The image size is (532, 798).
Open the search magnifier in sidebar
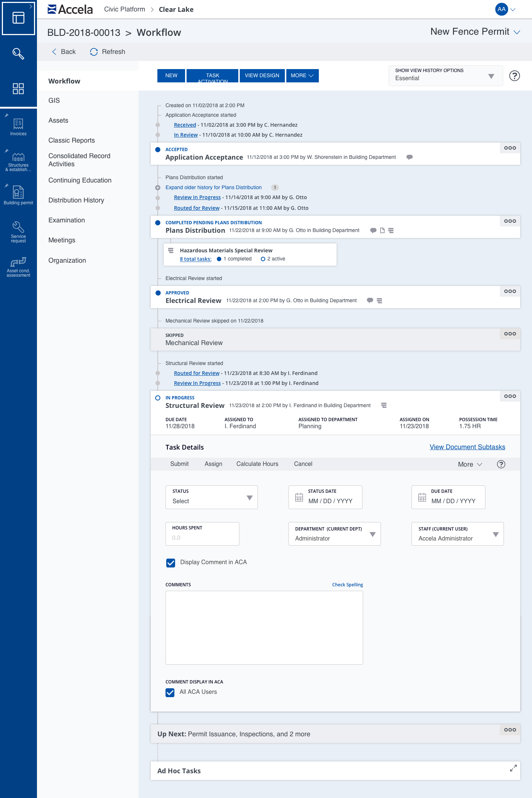(x=18, y=54)
